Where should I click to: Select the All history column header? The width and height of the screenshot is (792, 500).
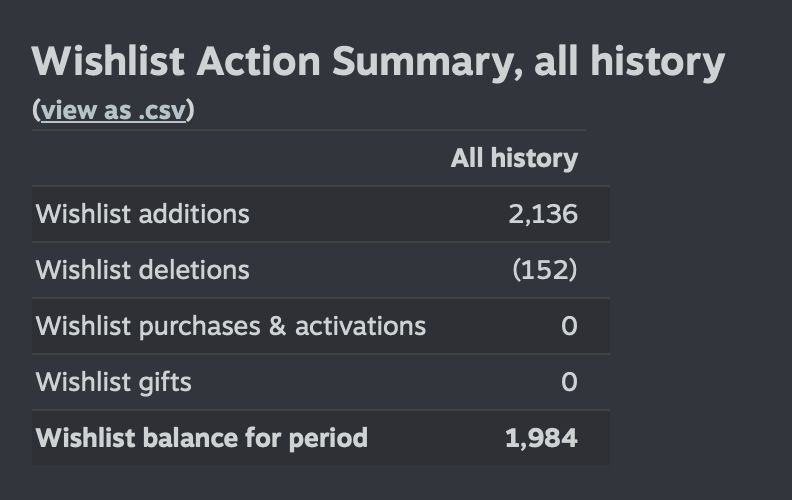click(514, 158)
